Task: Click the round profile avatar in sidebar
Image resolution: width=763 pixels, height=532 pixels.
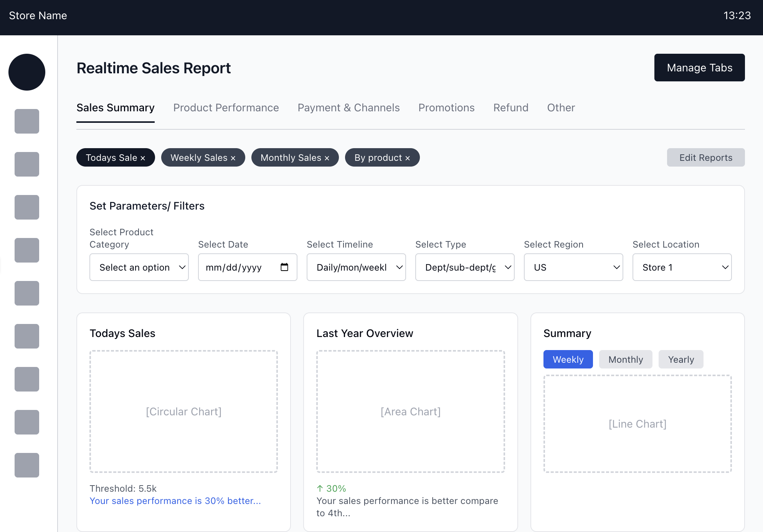Action: (x=27, y=72)
